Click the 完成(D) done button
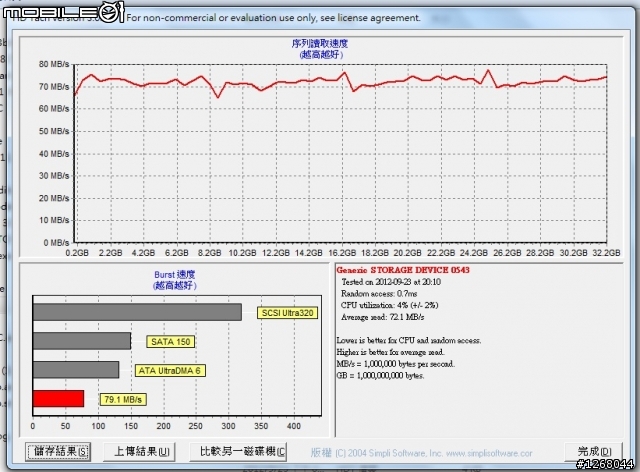640x472 pixels. click(593, 452)
